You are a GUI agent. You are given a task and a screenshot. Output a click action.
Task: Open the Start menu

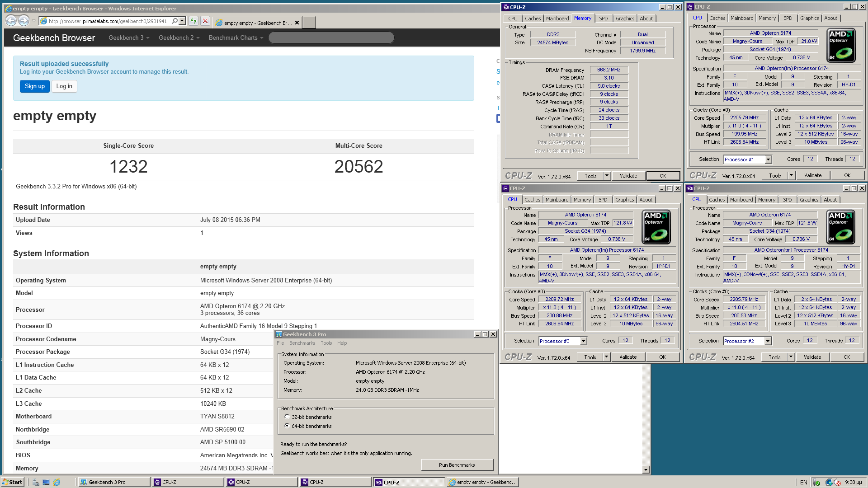12,482
